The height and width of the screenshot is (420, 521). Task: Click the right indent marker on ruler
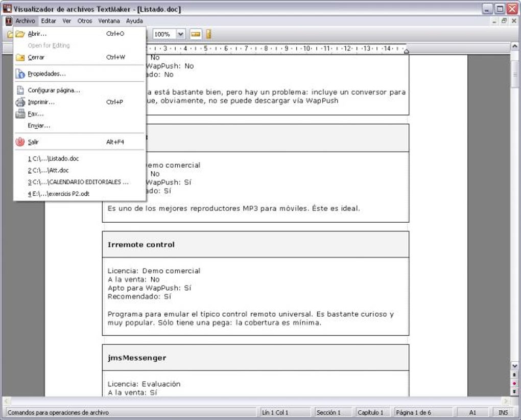(x=406, y=51)
